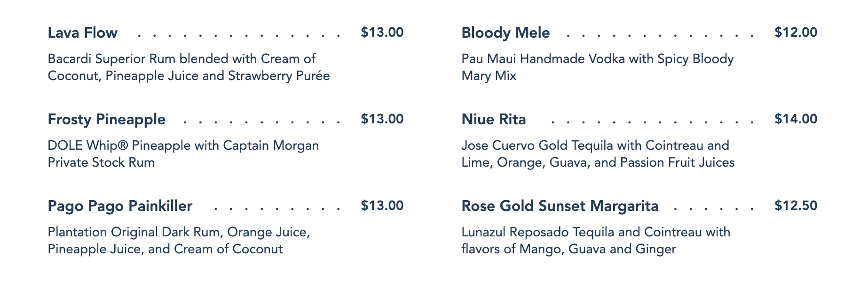Select the Plantation Original Dark Rum description
This screenshot has width=868, height=291.
click(x=179, y=241)
